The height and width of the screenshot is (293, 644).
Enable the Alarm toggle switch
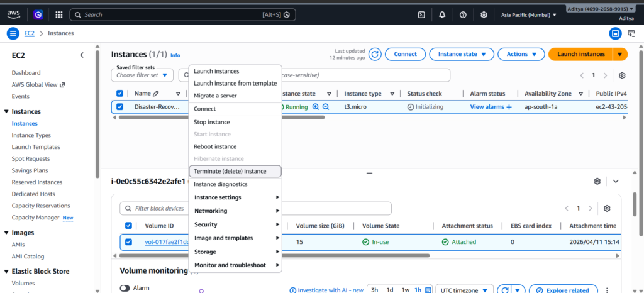(125, 288)
